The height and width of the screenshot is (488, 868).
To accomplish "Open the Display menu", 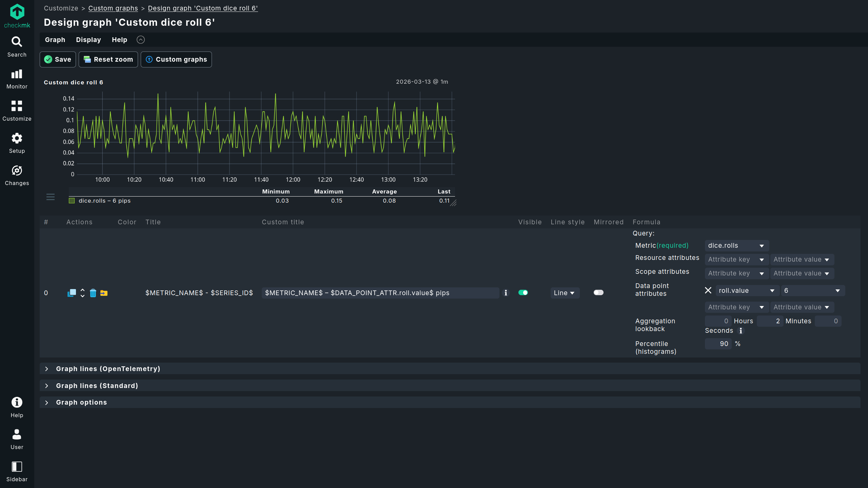I will (x=88, y=40).
